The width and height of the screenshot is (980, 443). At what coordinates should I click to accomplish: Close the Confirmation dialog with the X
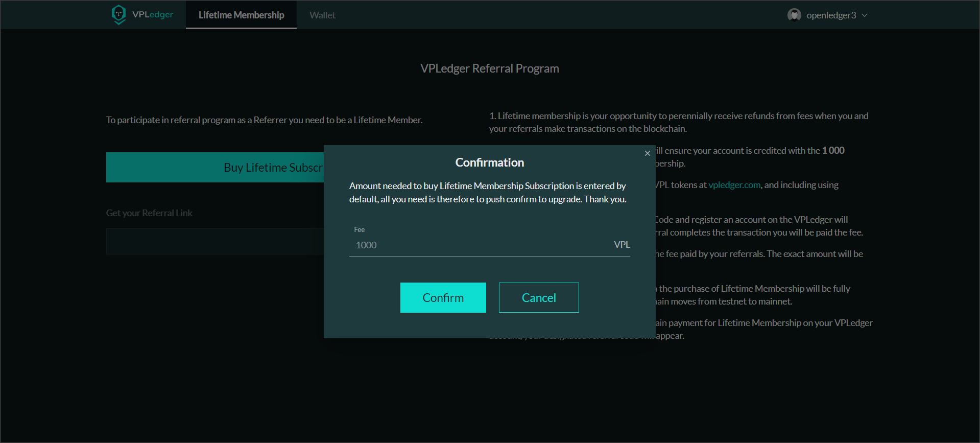click(x=647, y=153)
